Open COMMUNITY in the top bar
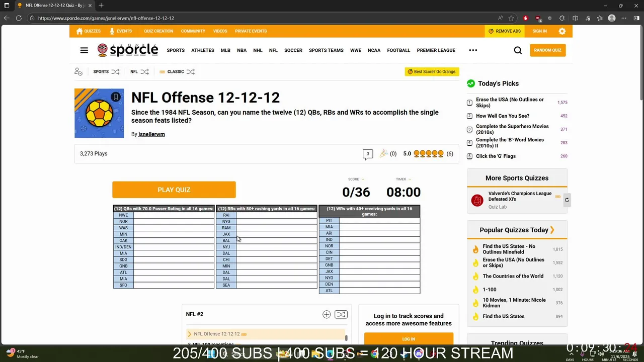 click(x=193, y=31)
